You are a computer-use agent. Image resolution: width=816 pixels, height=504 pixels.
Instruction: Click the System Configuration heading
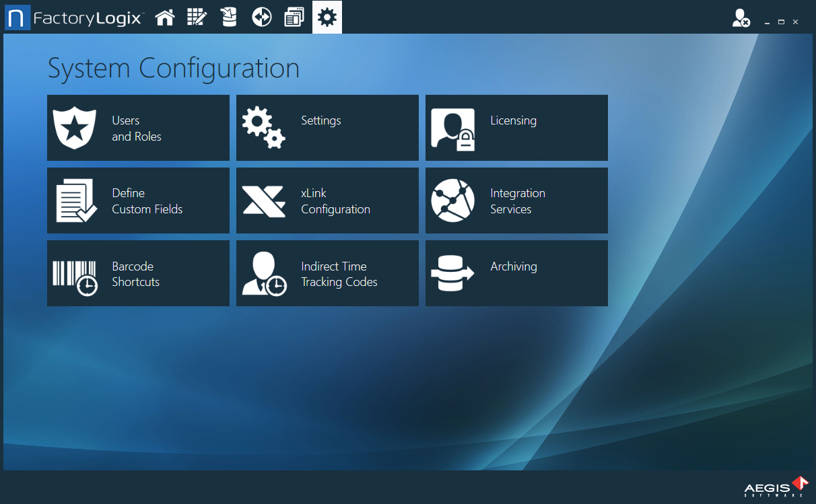pos(173,67)
